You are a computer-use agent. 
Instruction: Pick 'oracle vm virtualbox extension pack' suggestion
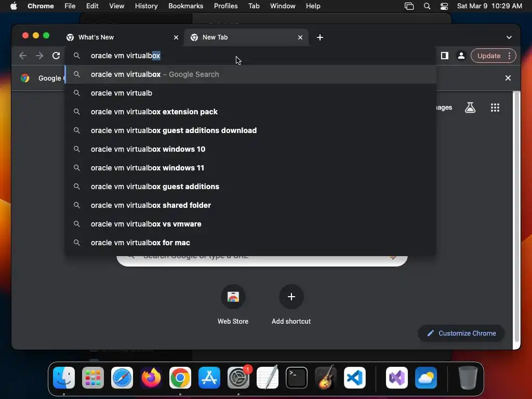250,112
